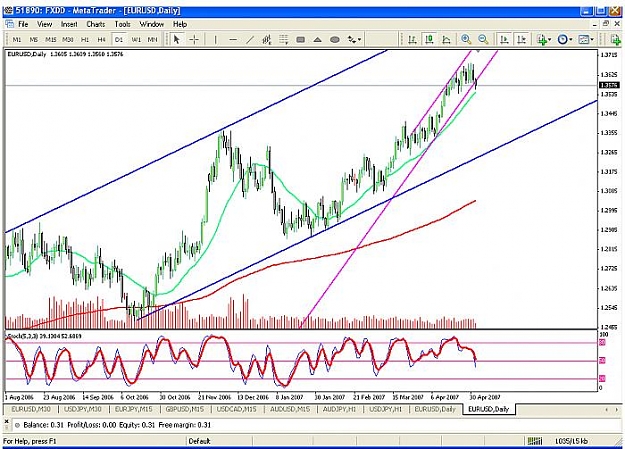Click the connection bars status icon

click(535, 441)
